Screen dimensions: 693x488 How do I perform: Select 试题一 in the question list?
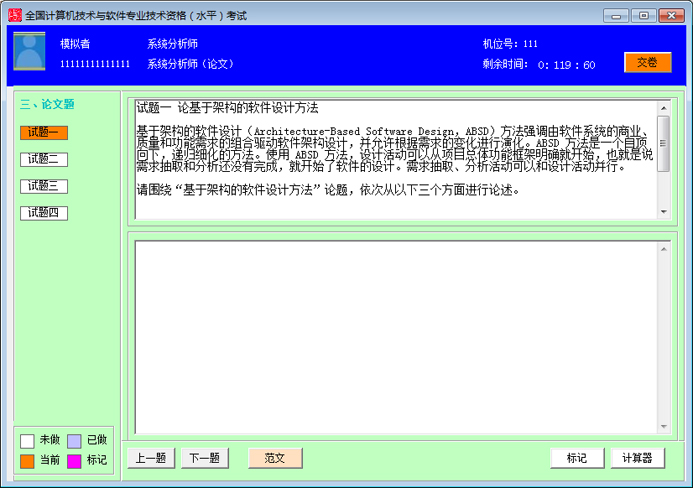(44, 132)
